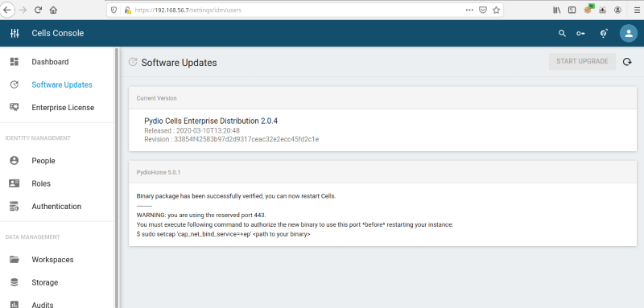The image size is (644, 308).
Task: Open the browser library icon
Action: point(556,10)
